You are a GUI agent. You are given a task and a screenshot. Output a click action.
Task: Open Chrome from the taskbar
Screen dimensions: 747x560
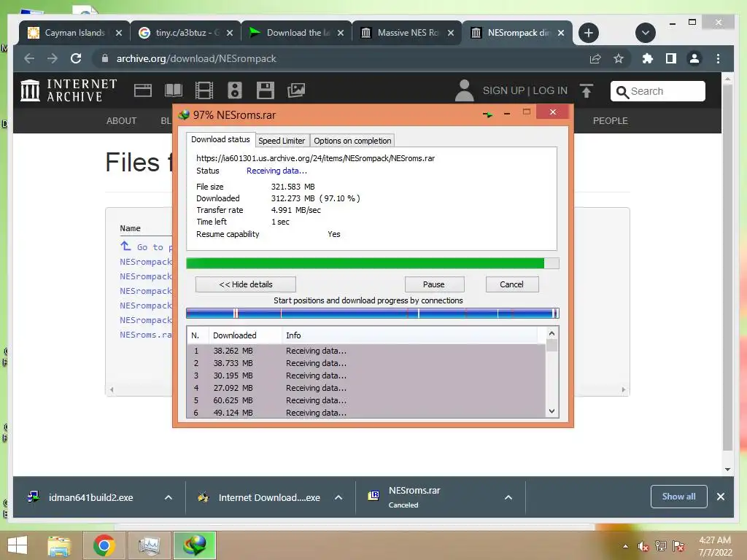(104, 545)
